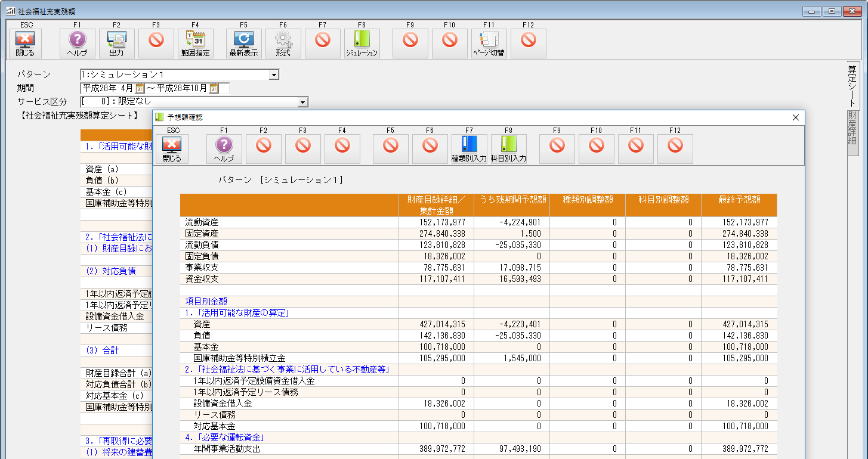Click 対応基本金 row label in dialog
The width and height of the screenshot is (868, 459).
[214, 426]
